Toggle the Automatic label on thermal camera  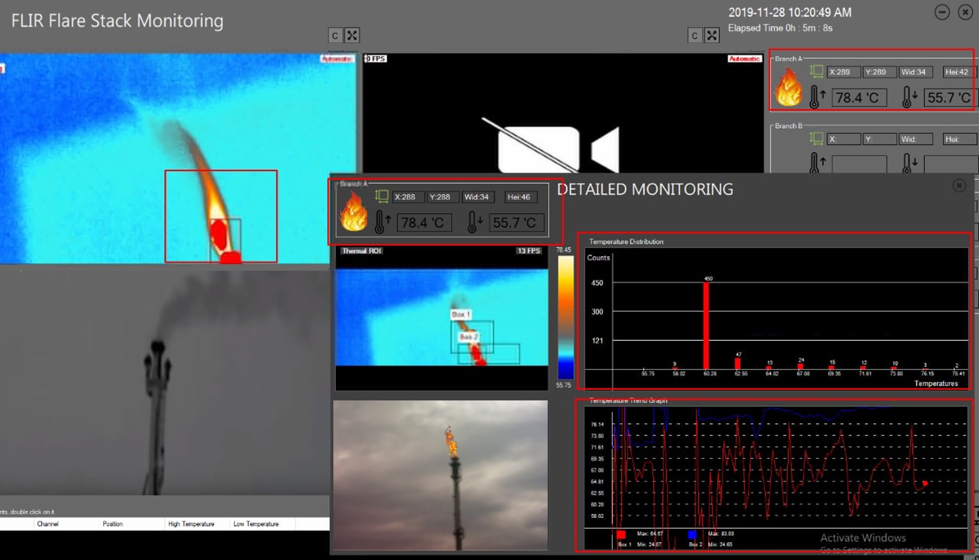coord(337,59)
